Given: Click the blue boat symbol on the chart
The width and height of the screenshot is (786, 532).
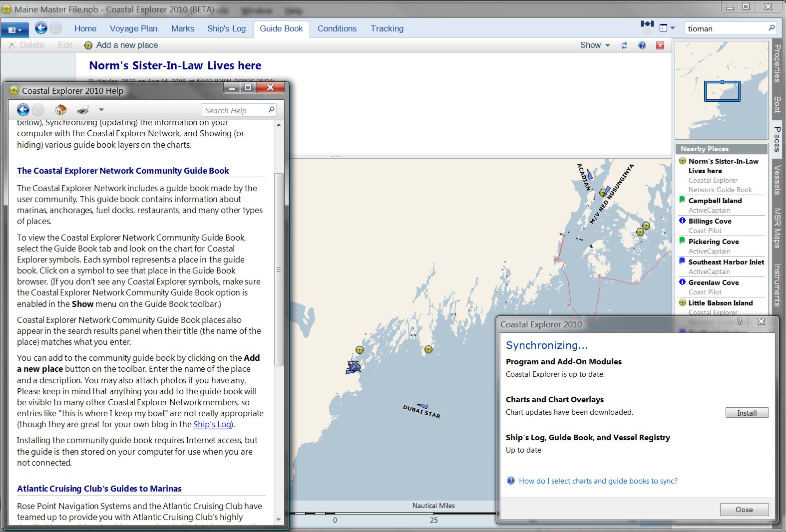Looking at the screenshot, I should (354, 367).
